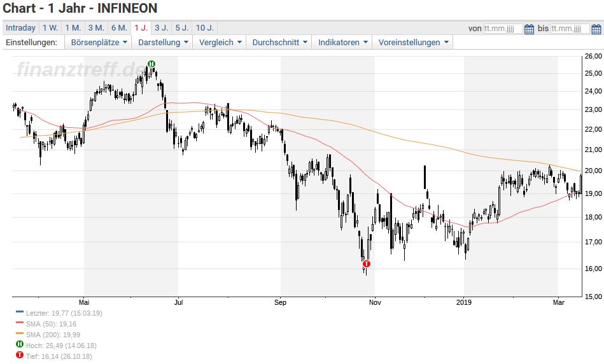Screen dimensions: 604x364
Task: Click 'SMA (200): 19,99' legend text
Action: point(53,335)
